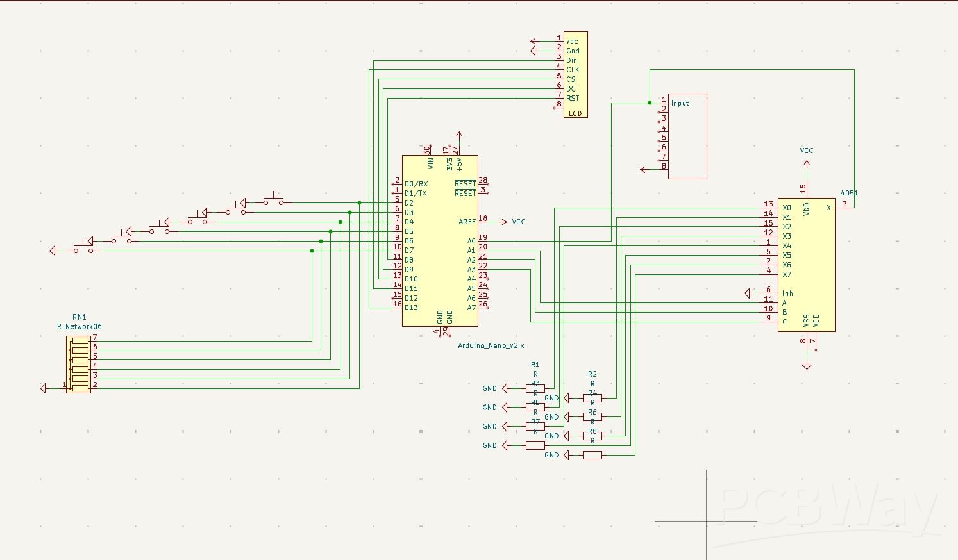Click the B select pin on 4051
This screenshot has height=560, width=958.
784,312
